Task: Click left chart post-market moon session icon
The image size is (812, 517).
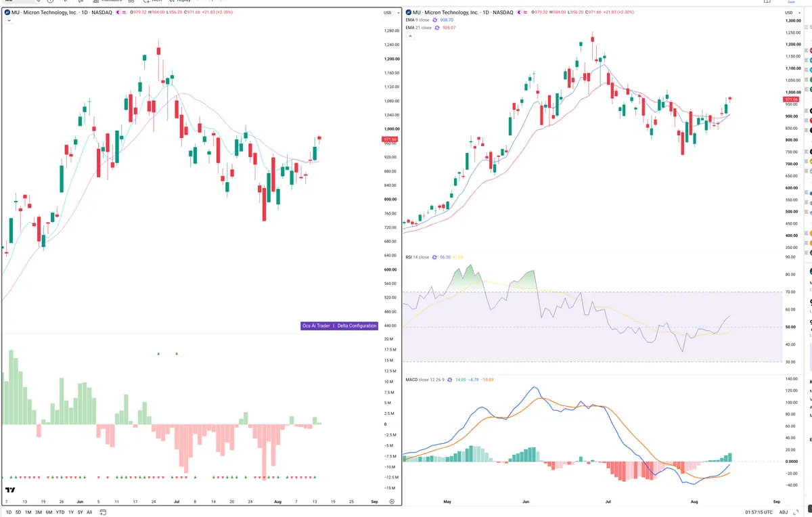Action: click(118, 12)
